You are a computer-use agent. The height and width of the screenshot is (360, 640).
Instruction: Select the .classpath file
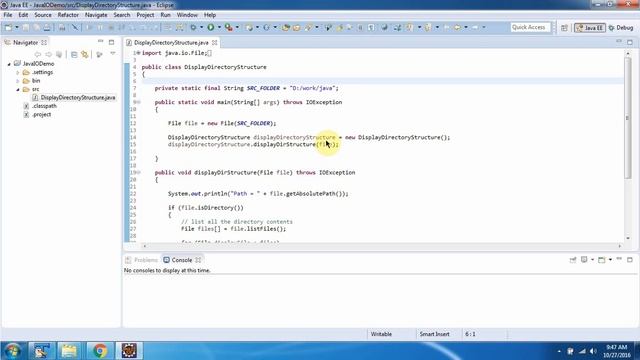tap(44, 106)
